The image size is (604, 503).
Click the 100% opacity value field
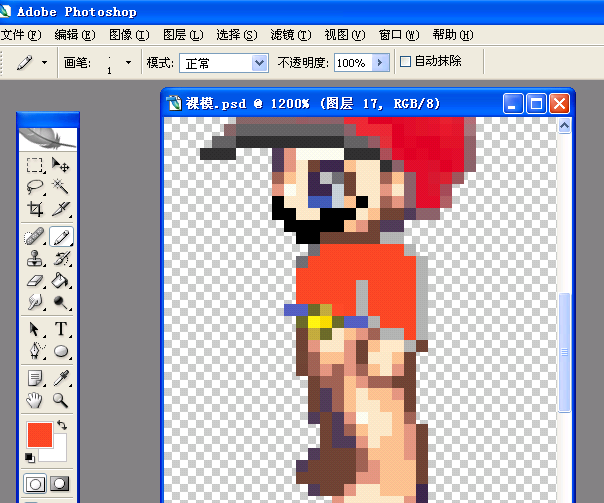(x=353, y=63)
